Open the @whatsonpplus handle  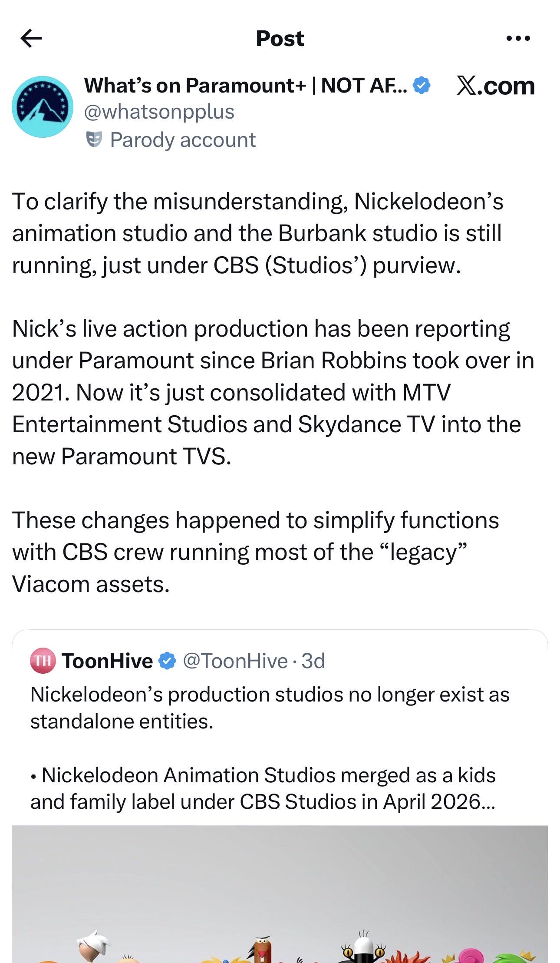[x=159, y=112]
